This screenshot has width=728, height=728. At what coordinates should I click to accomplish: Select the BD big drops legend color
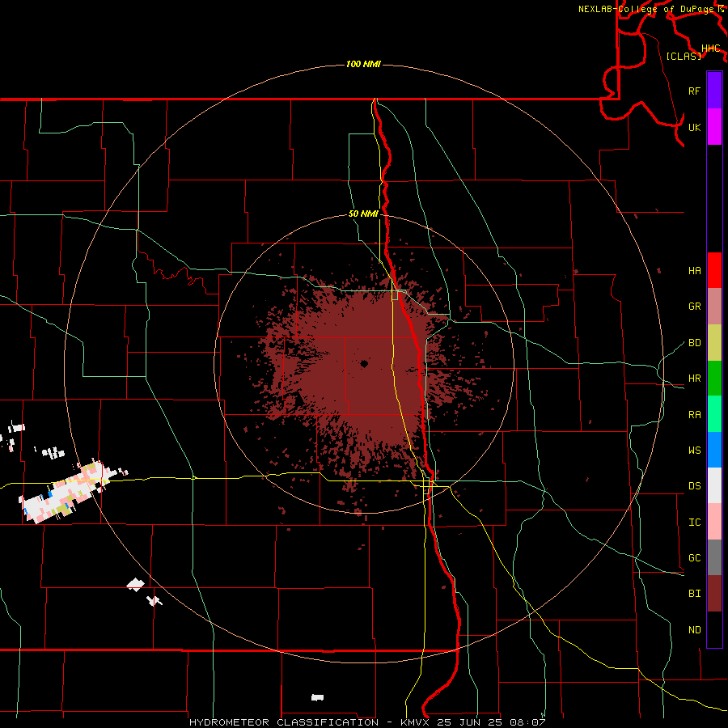714,342
